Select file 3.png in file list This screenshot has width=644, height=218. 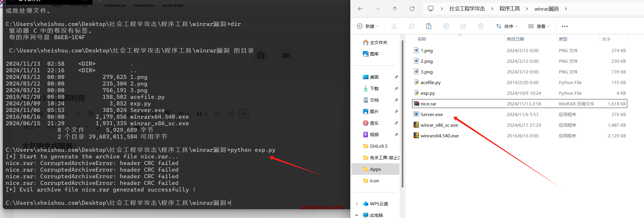(520, 72)
